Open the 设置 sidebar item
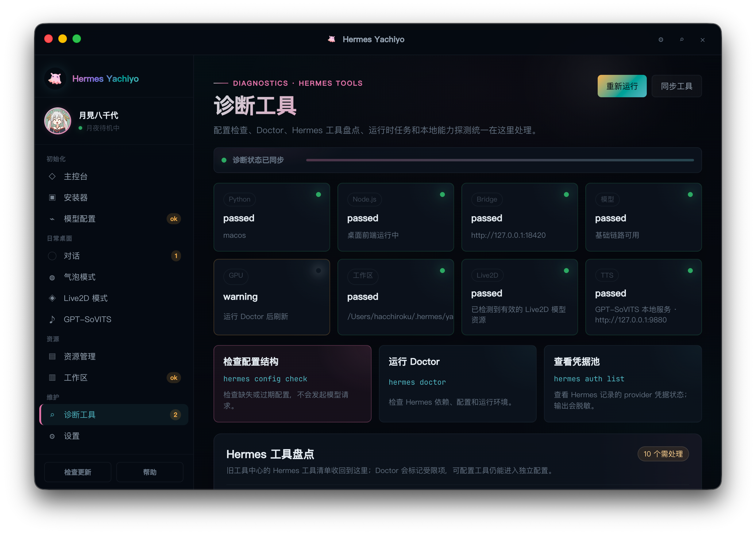Viewport: 756px width, 535px height. pos(114,436)
